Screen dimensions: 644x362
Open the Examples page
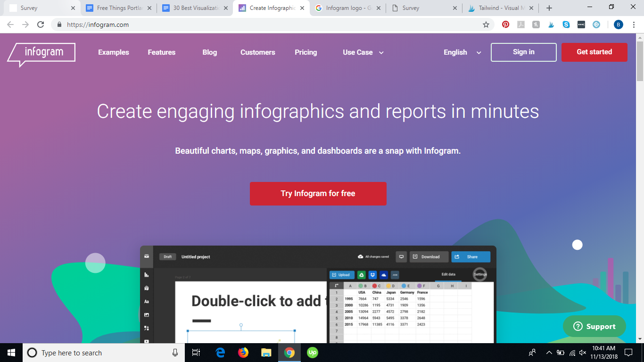point(114,52)
